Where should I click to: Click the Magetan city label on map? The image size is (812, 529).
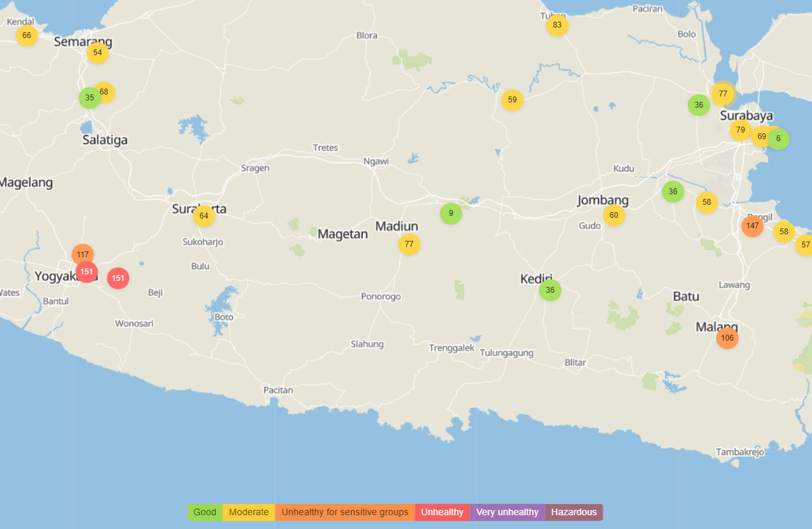coord(342,234)
